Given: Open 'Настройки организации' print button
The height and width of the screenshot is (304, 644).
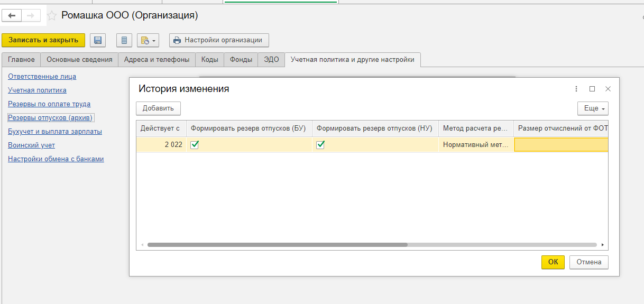Looking at the screenshot, I should pos(219,40).
